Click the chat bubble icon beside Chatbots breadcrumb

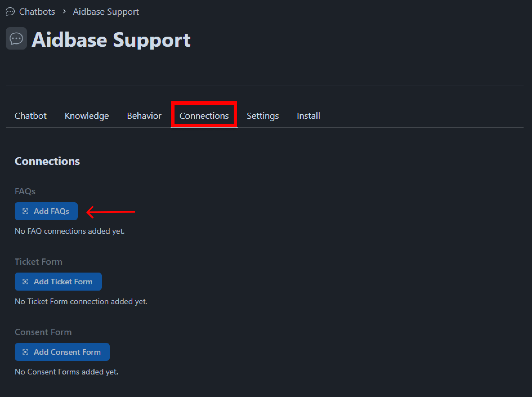10,12
